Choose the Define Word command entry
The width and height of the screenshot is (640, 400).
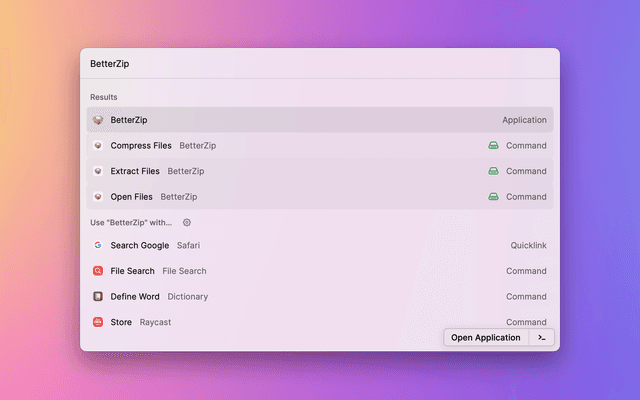coord(320,297)
